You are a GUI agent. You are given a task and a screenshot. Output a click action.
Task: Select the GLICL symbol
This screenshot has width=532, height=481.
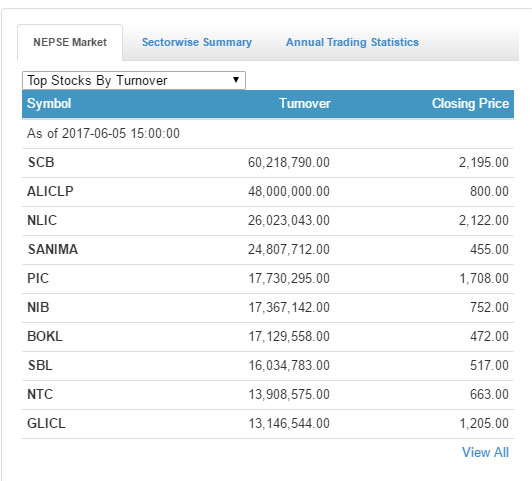coord(46,423)
